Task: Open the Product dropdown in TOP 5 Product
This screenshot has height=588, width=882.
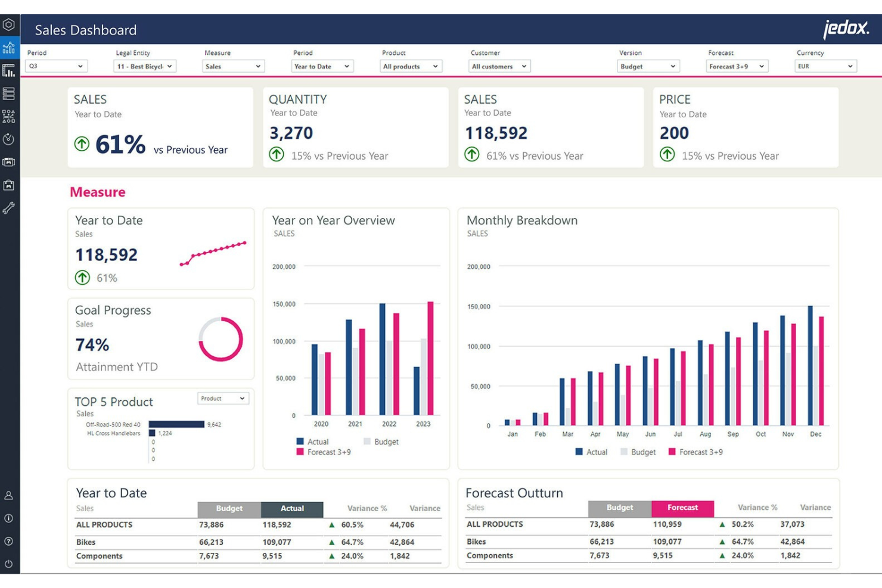Action: pyautogui.click(x=223, y=399)
